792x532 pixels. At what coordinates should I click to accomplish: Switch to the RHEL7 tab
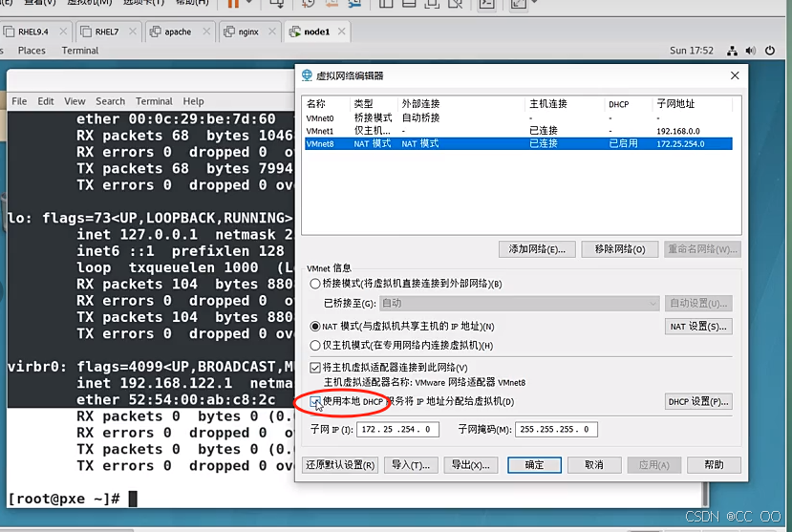(107, 32)
